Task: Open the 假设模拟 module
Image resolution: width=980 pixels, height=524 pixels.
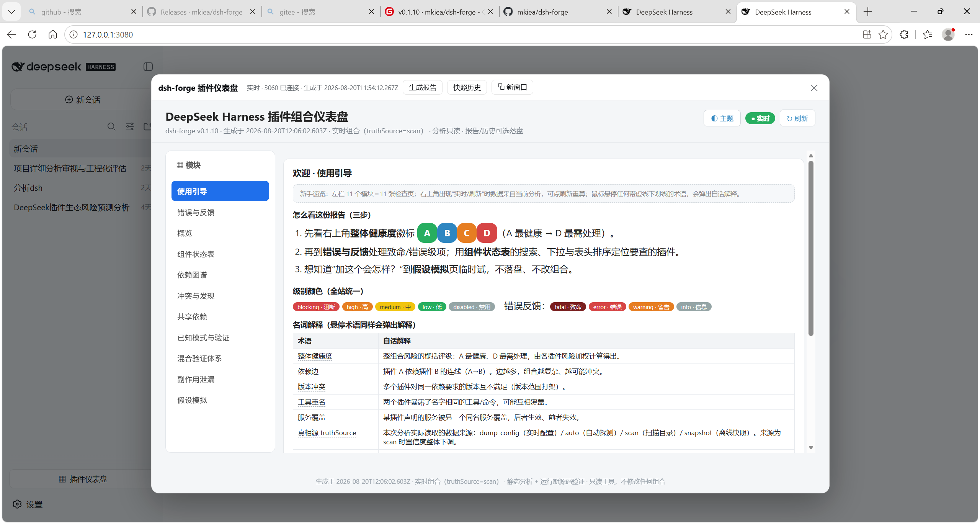Action: 220,400
